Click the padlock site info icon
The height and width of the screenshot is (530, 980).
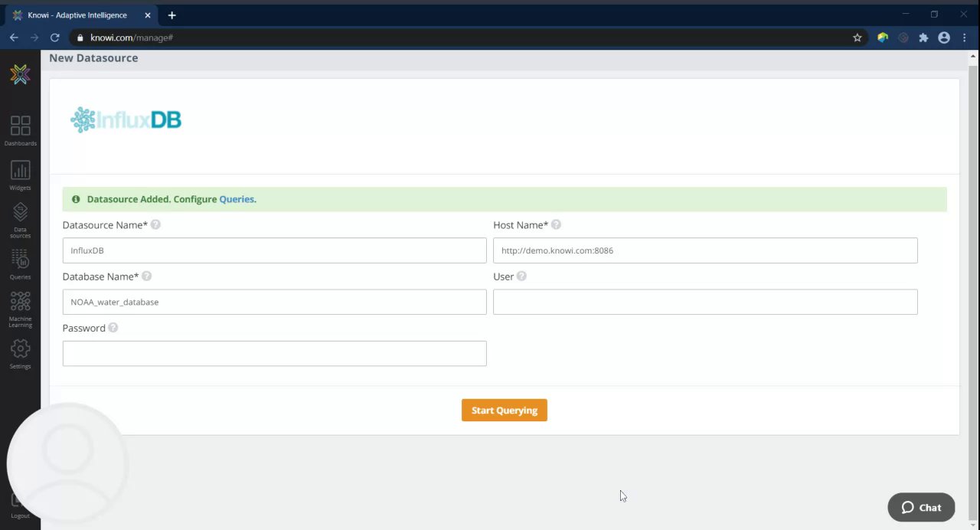80,38
